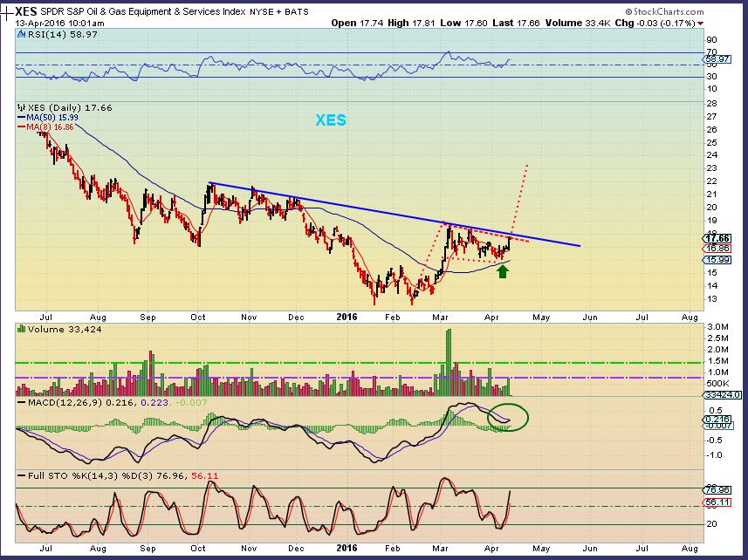Screen dimensions: 748x560
Task: Select the MA(8) 16.86 legend entry
Action: (x=45, y=126)
